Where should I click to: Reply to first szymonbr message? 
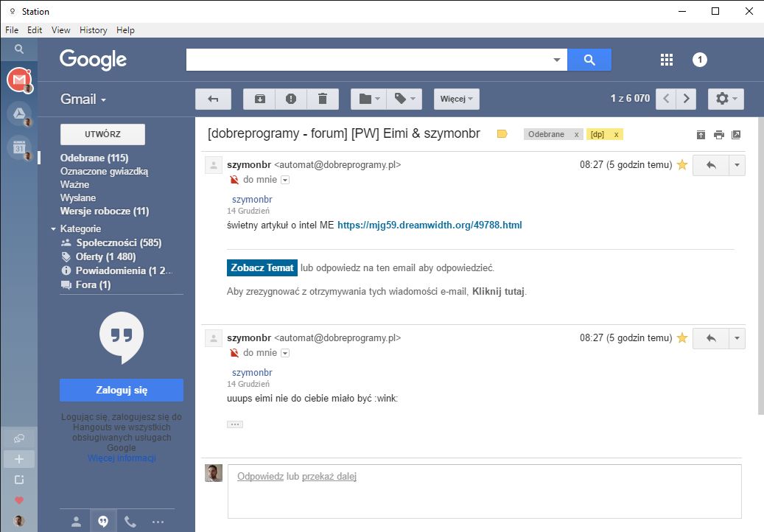(711, 165)
